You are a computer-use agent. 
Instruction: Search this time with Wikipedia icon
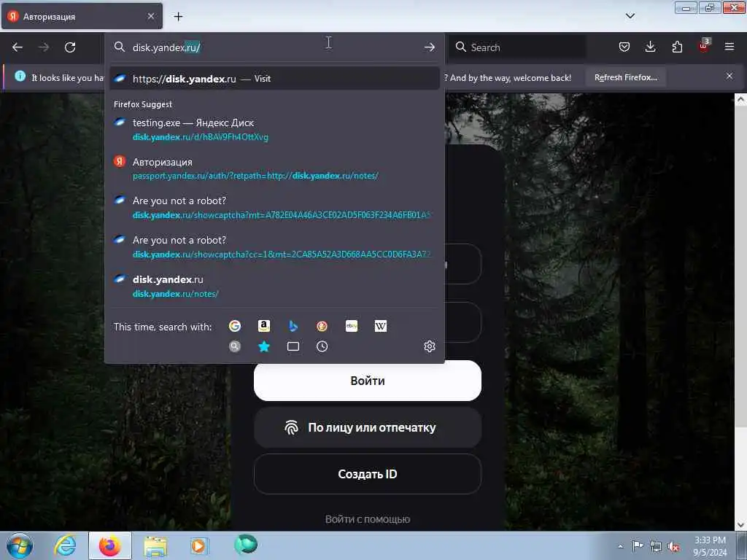click(381, 326)
